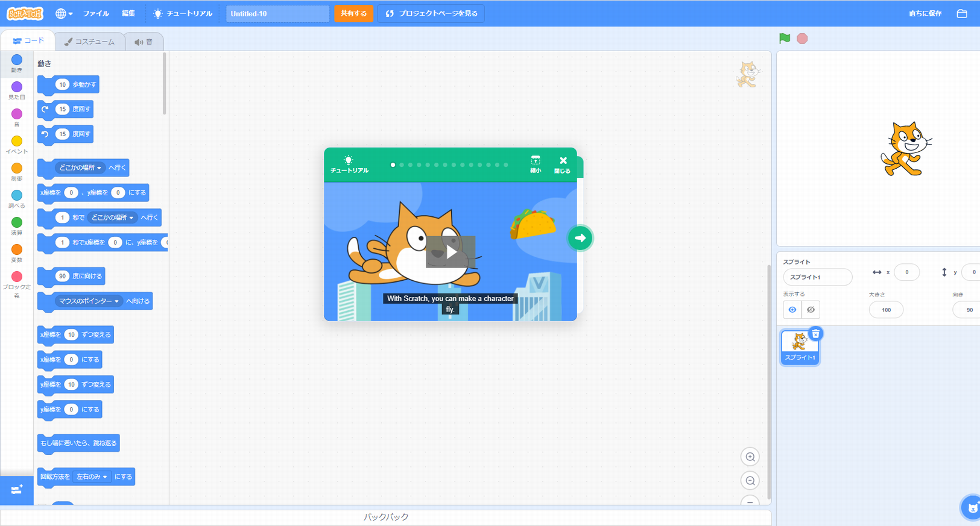Select the 動き block category
This screenshot has height=526, width=980.
pos(17,63)
